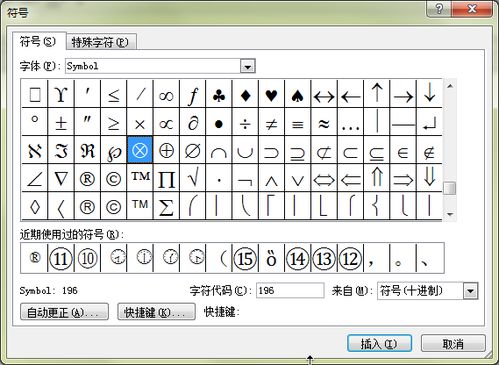Viewport: 499px width, 365px height.
Task: Select the lozenge ◊ symbol
Action: pos(35,206)
